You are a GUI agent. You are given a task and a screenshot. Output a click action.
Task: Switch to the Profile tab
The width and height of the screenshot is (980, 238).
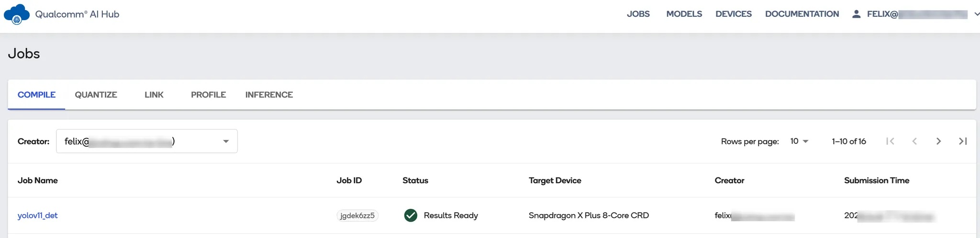208,95
